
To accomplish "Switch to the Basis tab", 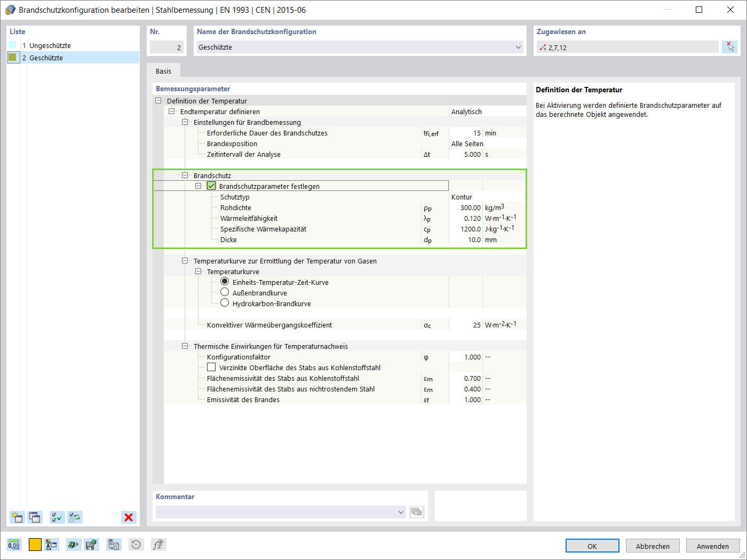I will [x=164, y=71].
